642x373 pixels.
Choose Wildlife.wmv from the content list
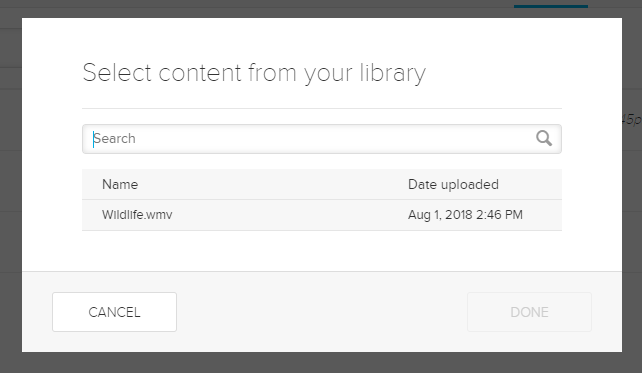pyautogui.click(x=137, y=215)
